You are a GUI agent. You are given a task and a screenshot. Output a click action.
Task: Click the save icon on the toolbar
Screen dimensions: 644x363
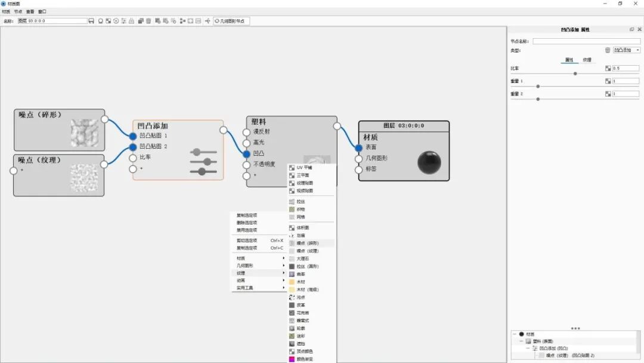(91, 20)
